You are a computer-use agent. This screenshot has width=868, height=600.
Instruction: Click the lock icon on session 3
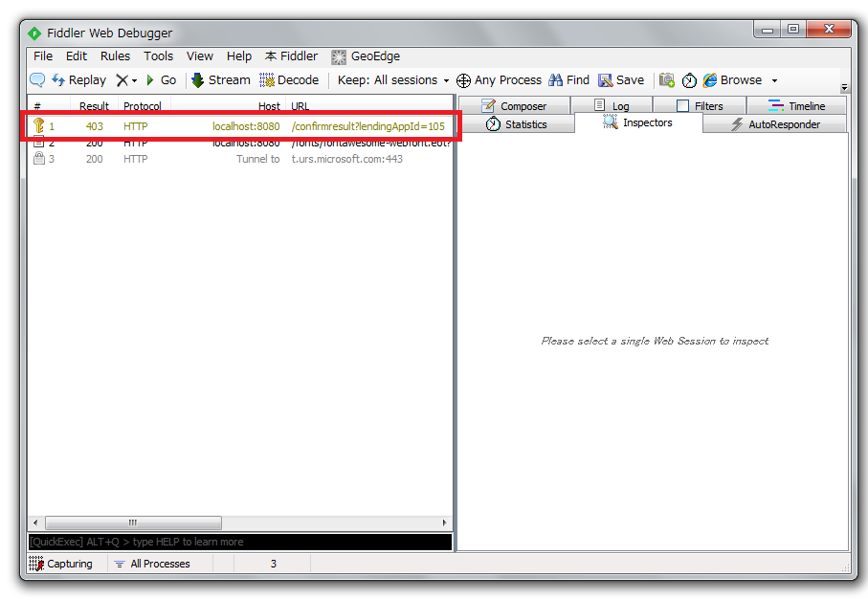click(38, 158)
